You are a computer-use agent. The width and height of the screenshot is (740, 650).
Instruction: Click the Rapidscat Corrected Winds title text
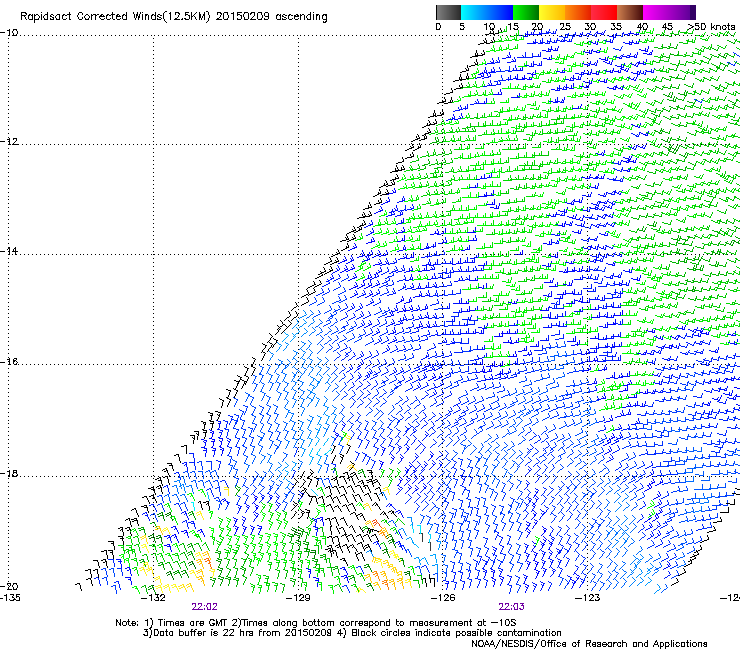coord(174,17)
